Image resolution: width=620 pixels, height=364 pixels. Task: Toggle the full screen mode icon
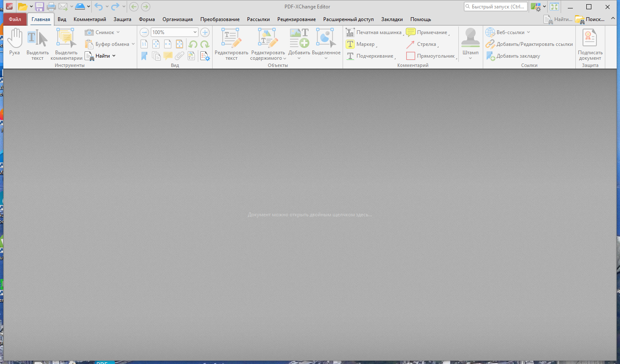[x=554, y=7]
